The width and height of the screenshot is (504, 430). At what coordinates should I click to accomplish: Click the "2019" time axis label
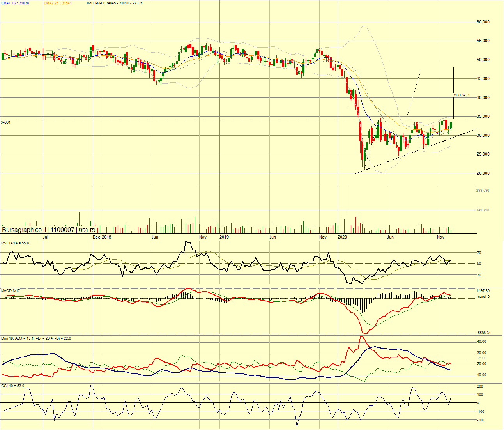[x=224, y=237]
